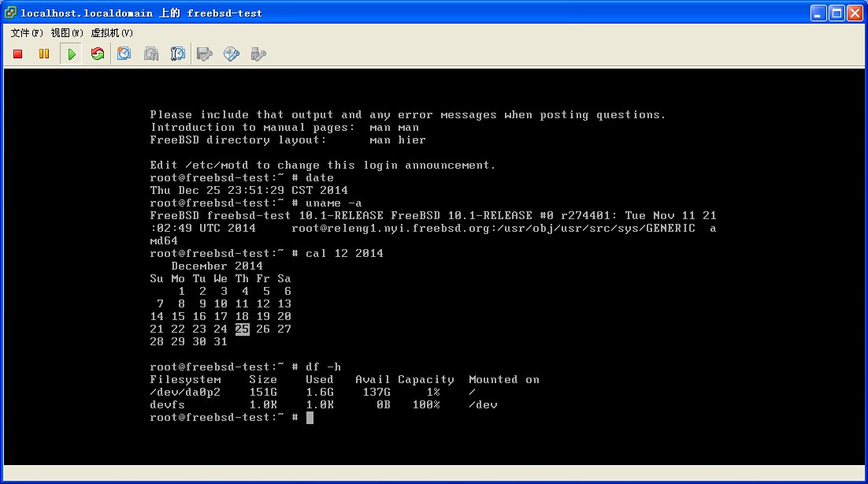Open the 虚拟机(V) menu

click(112, 33)
